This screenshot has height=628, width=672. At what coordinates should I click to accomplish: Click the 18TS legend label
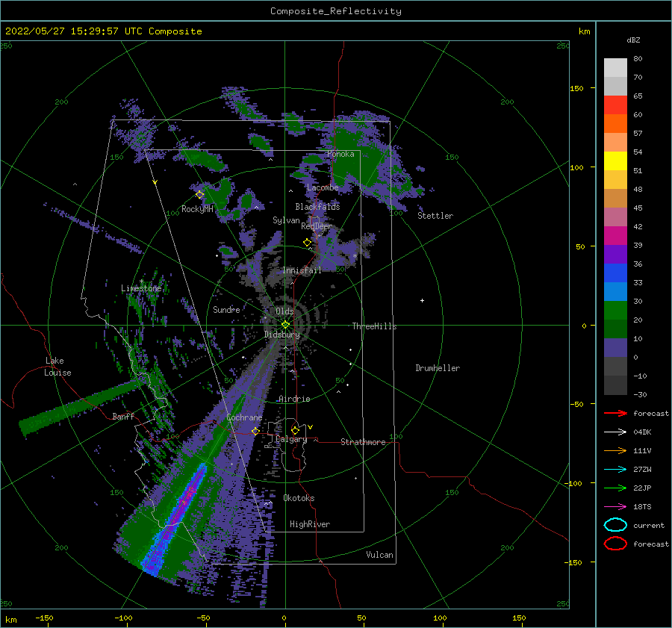(642, 507)
